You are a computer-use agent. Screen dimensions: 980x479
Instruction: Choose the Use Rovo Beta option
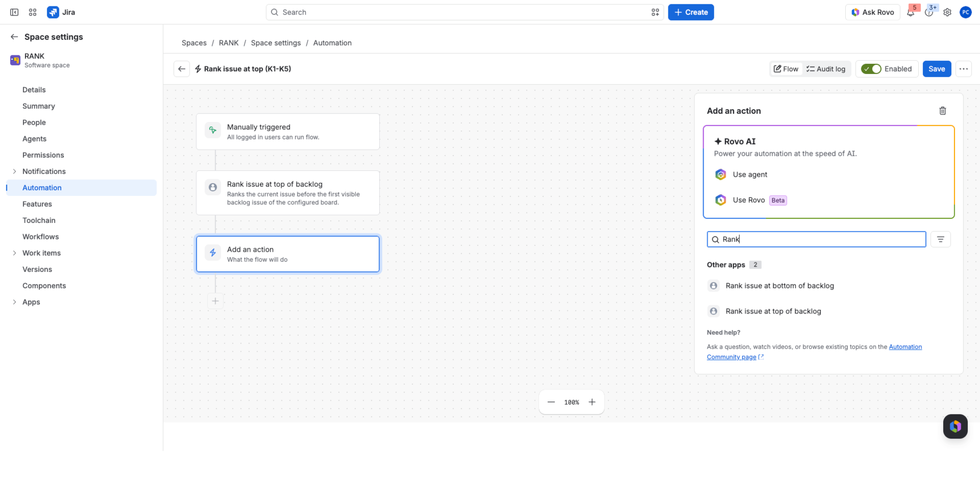(x=828, y=200)
